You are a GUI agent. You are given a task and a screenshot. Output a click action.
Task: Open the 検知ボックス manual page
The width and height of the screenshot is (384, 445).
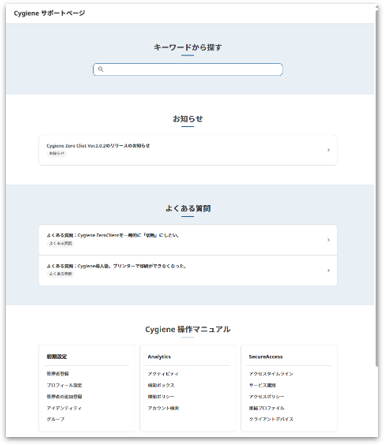(161, 385)
